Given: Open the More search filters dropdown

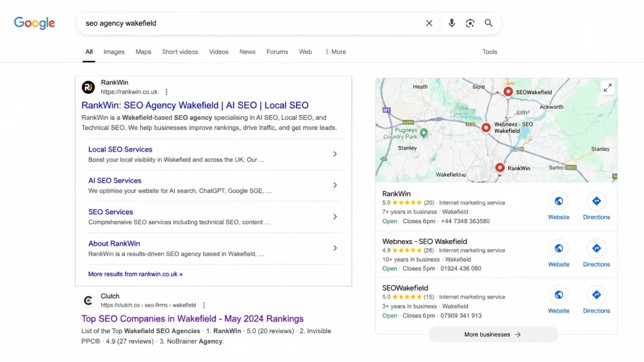Looking at the screenshot, I should 335,52.
